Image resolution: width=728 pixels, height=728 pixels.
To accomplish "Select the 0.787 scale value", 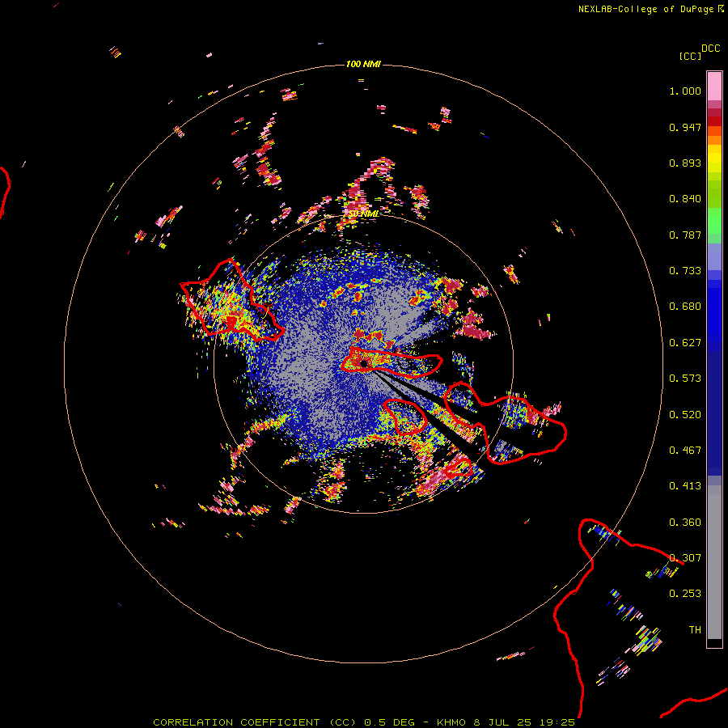I will point(685,235).
